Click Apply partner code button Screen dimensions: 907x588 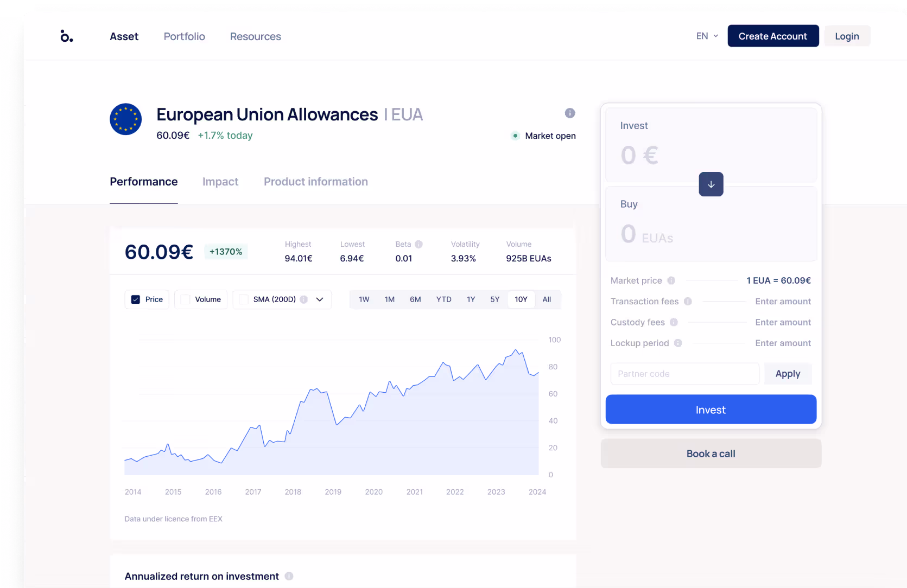788,374
